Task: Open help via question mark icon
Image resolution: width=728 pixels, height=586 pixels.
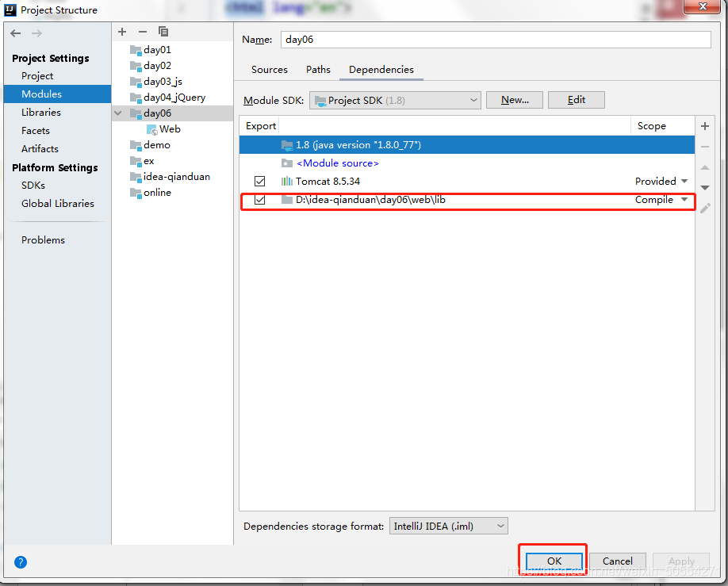Action: [x=21, y=562]
